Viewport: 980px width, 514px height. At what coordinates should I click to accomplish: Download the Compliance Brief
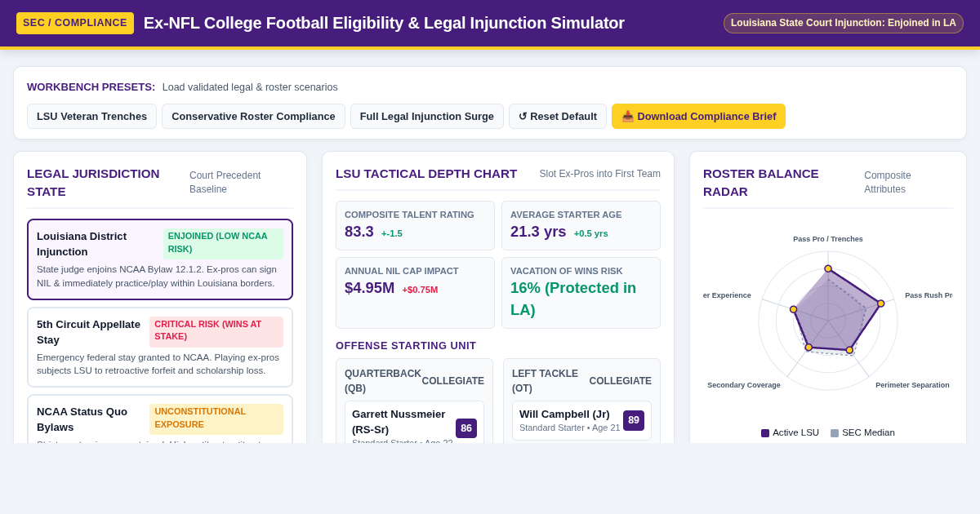coord(698,116)
